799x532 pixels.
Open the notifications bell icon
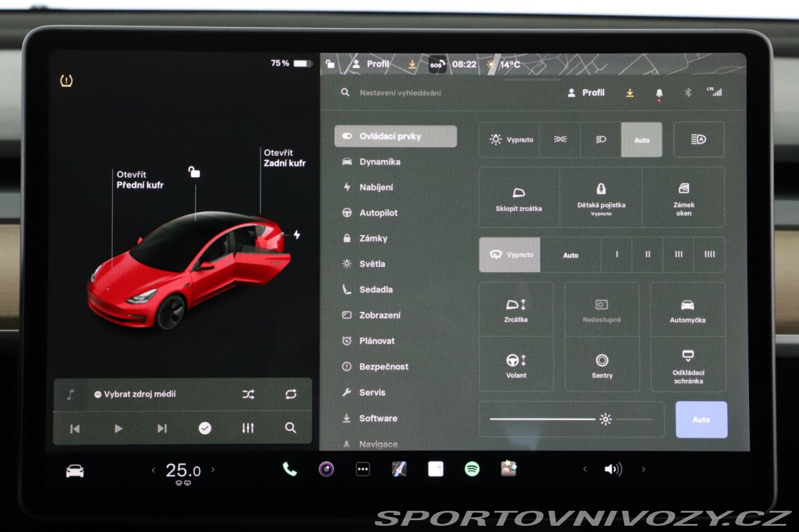(659, 93)
